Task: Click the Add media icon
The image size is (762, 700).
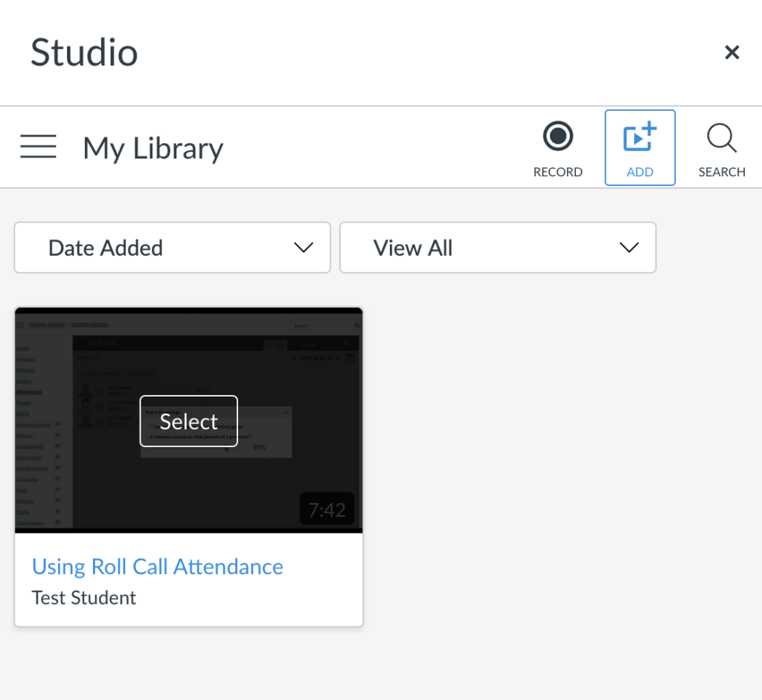Action: (639, 138)
